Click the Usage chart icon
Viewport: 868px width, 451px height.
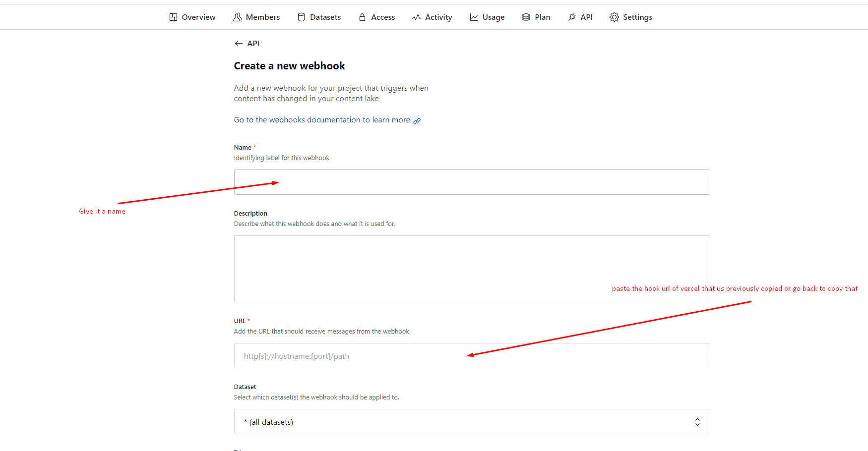474,17
